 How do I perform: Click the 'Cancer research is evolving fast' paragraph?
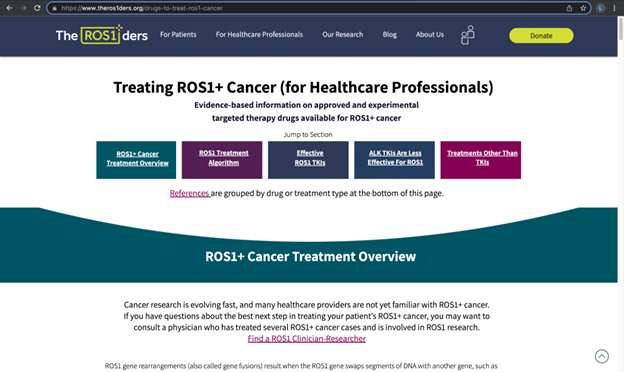[x=306, y=316]
